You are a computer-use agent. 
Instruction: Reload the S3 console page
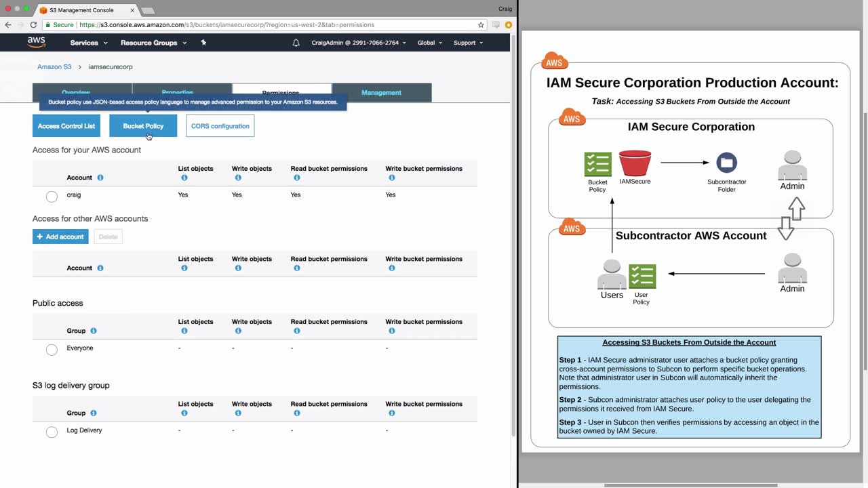click(33, 25)
